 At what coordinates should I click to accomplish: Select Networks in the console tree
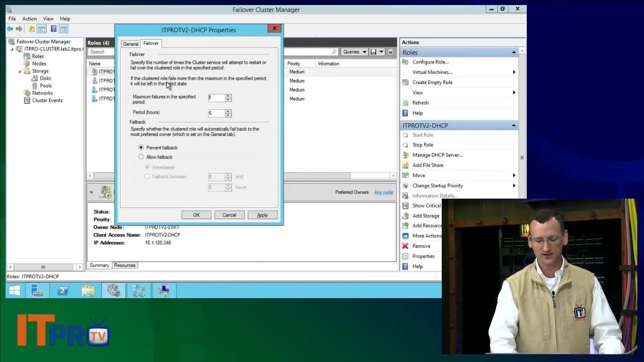[42, 93]
